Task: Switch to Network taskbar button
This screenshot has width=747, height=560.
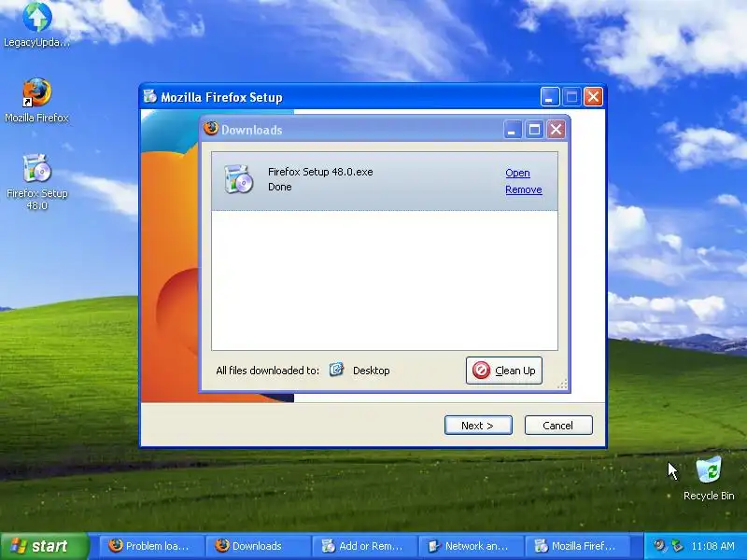Action: 471,546
